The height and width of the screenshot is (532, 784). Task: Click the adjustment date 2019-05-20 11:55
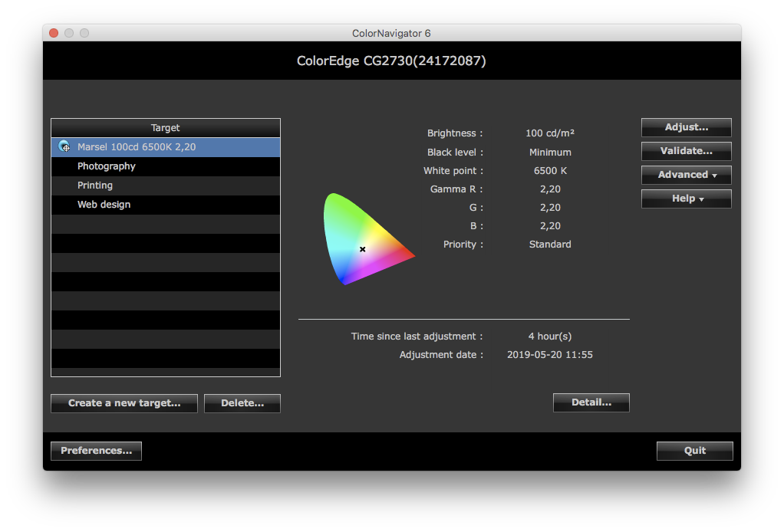coord(550,355)
